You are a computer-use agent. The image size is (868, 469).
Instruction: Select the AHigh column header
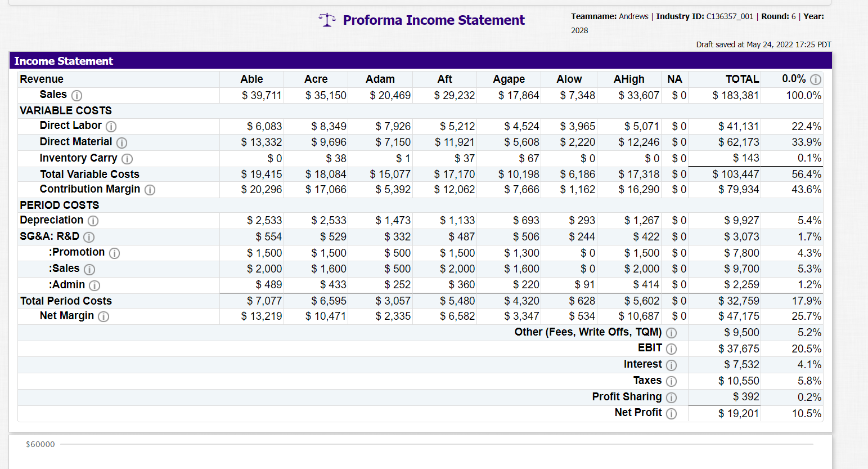[x=629, y=79]
